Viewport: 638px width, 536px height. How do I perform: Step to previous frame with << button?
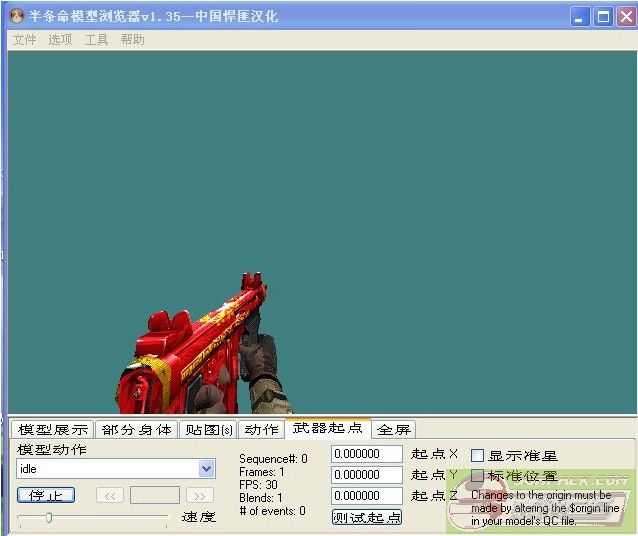pos(110,495)
